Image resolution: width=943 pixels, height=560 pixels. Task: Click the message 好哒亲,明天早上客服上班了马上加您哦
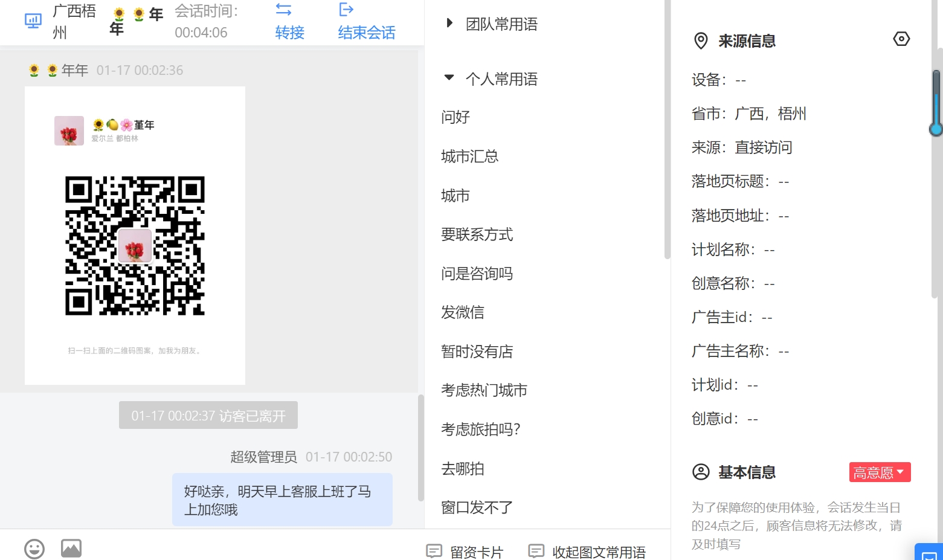(x=282, y=500)
